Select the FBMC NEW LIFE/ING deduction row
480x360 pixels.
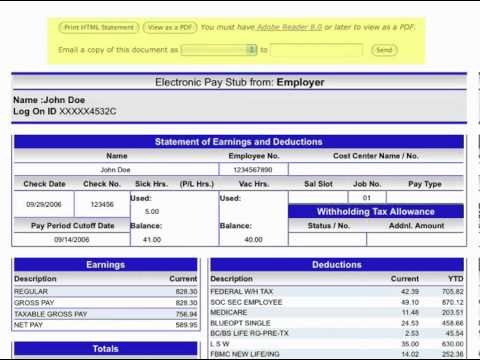point(337,354)
